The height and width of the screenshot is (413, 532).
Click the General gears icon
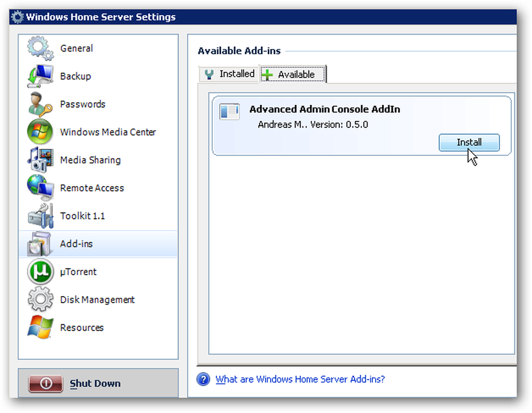click(x=40, y=48)
